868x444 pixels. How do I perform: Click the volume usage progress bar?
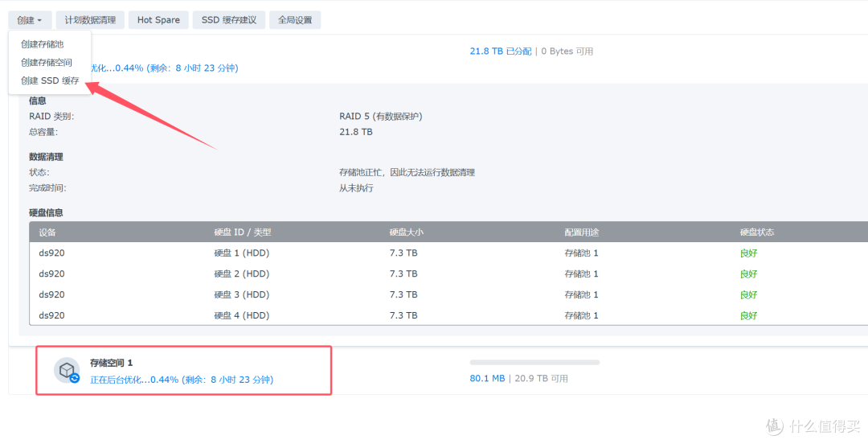tap(534, 363)
